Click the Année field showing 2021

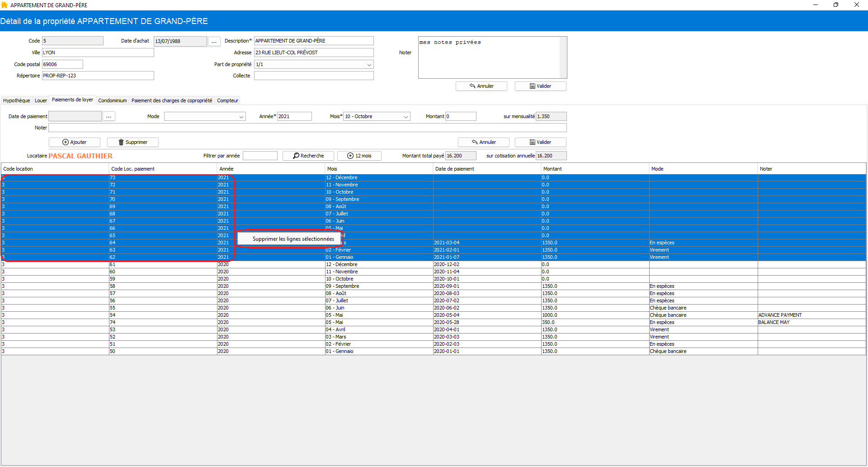click(294, 116)
